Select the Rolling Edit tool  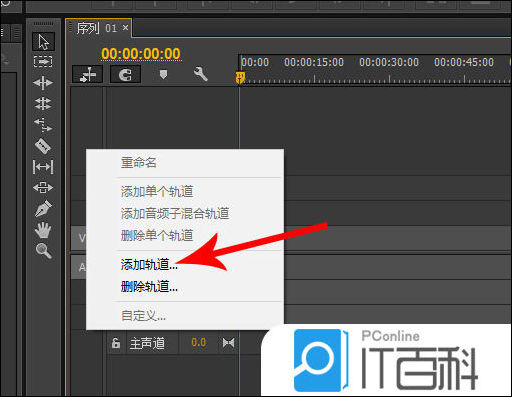pyautogui.click(x=43, y=104)
